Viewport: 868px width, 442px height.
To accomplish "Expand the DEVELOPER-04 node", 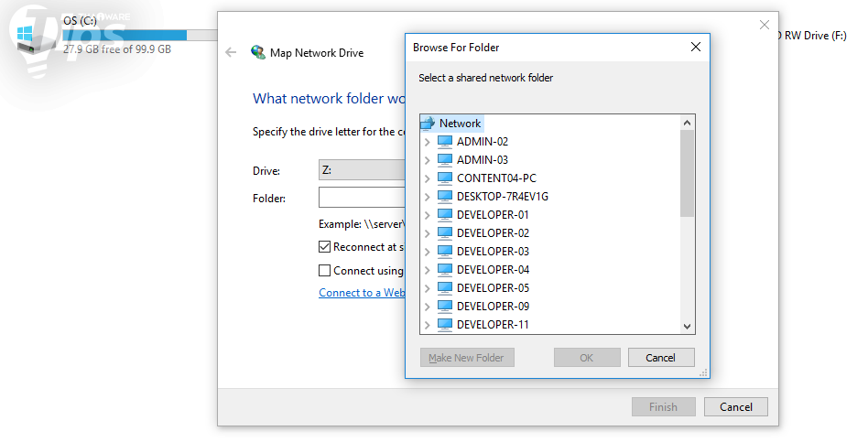I will [x=428, y=270].
